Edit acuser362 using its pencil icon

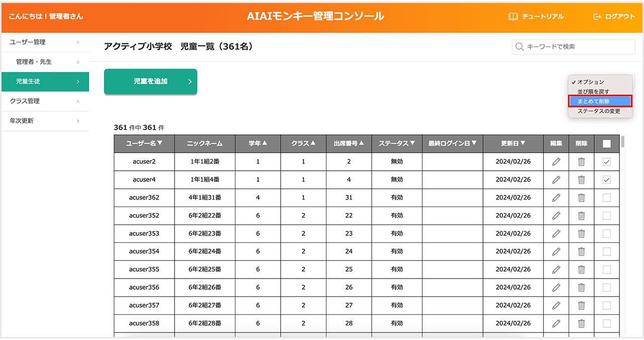click(556, 198)
